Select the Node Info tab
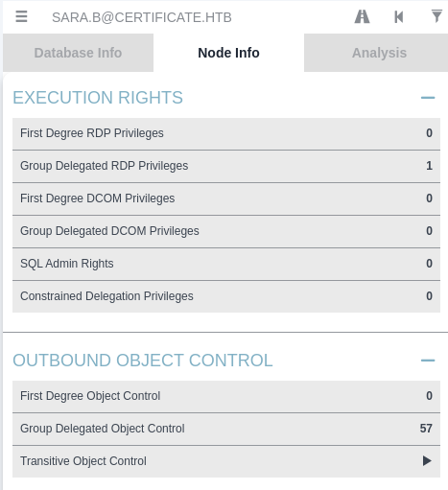This screenshot has height=490, width=448. pos(228,53)
